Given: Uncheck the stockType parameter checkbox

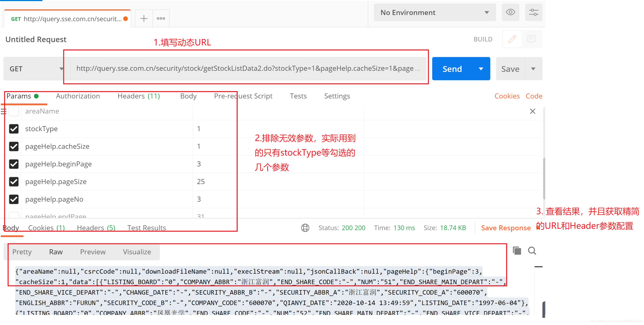Looking at the screenshot, I should pyautogui.click(x=14, y=129).
